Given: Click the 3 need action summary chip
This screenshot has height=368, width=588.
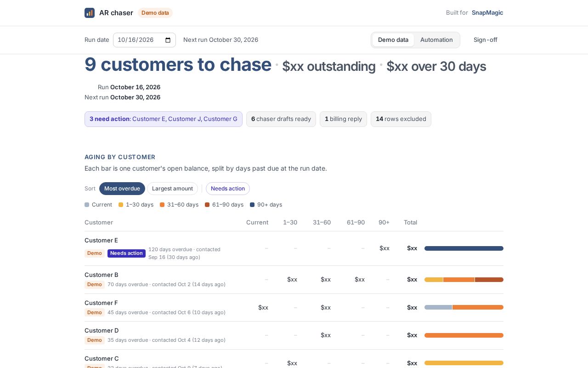Looking at the screenshot, I should coord(164,119).
